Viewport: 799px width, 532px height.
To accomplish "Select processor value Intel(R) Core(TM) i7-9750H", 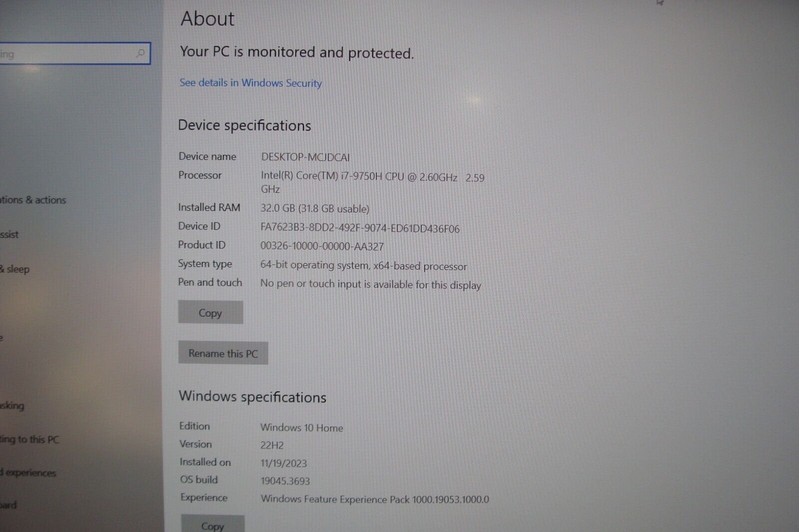I will pyautogui.click(x=373, y=182).
